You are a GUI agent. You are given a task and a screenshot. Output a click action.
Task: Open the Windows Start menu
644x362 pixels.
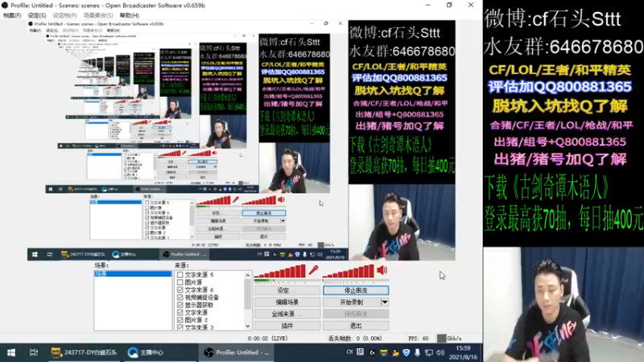click(x=11, y=352)
